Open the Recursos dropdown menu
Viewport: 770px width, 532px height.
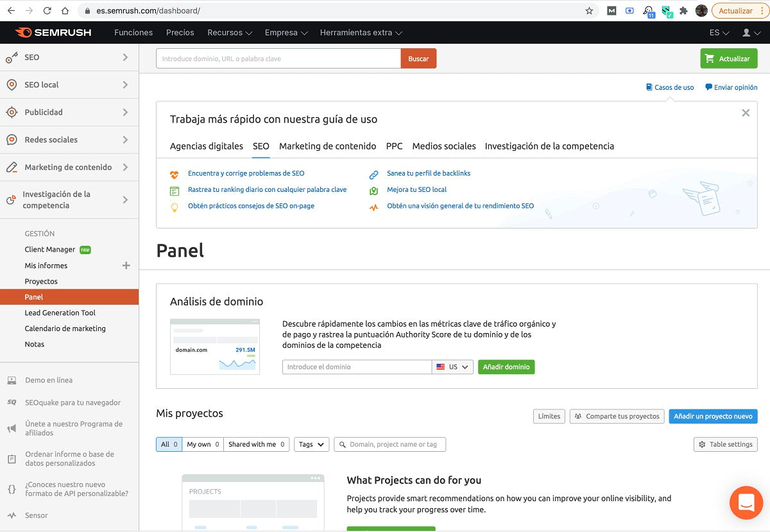230,33
